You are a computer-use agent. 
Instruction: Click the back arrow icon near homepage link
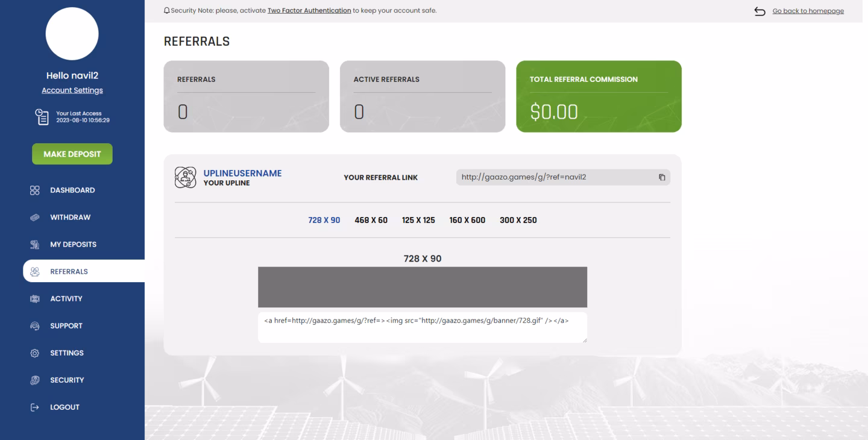(759, 11)
